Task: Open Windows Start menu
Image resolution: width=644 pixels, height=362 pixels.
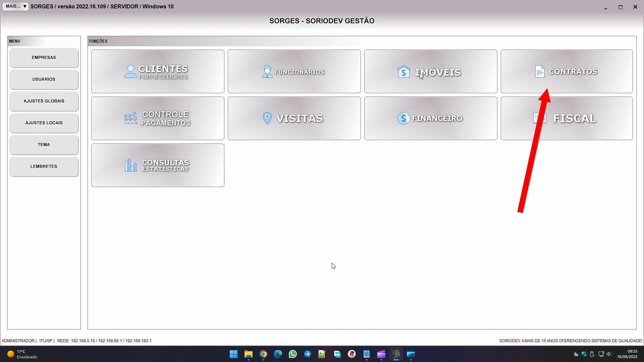Action: click(234, 354)
